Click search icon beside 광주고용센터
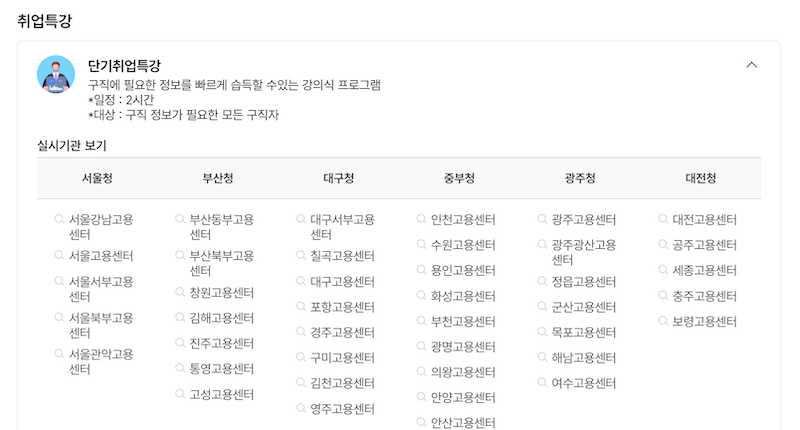 (x=542, y=219)
